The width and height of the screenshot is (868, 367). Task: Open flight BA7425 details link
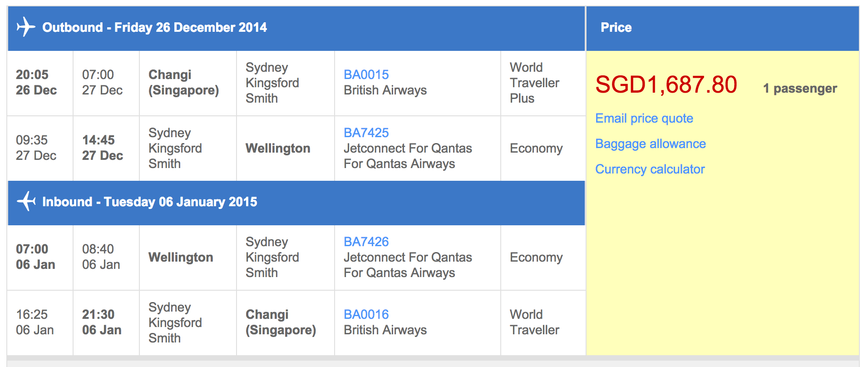[x=366, y=133]
